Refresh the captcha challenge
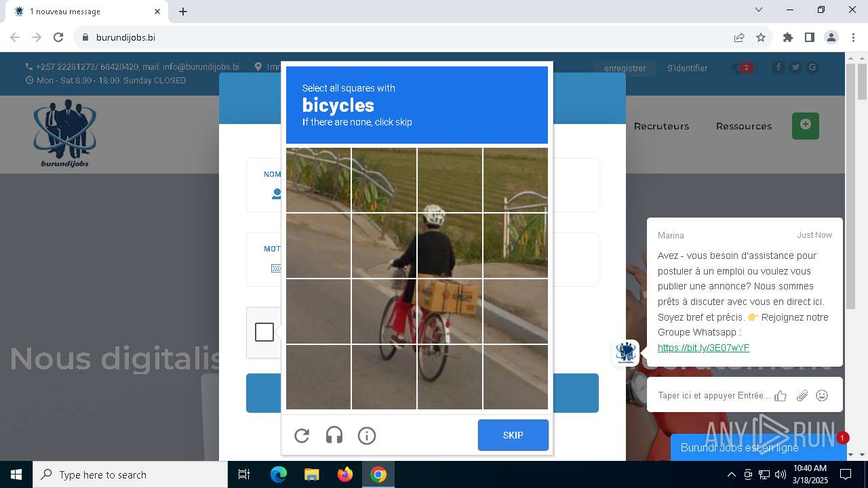 click(x=302, y=436)
